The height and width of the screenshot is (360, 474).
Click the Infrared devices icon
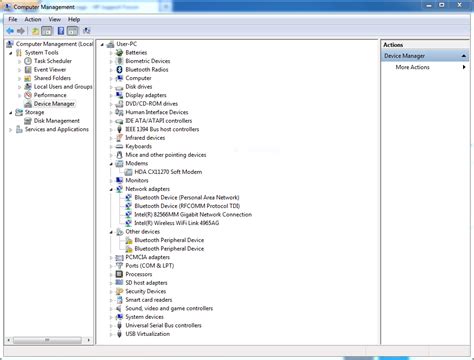(x=119, y=138)
